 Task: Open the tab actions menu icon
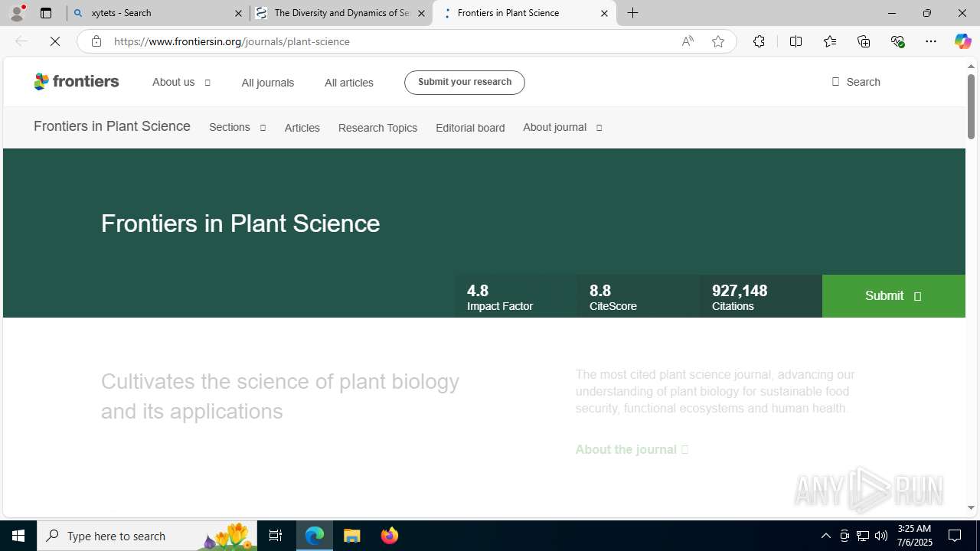pyautogui.click(x=46, y=13)
